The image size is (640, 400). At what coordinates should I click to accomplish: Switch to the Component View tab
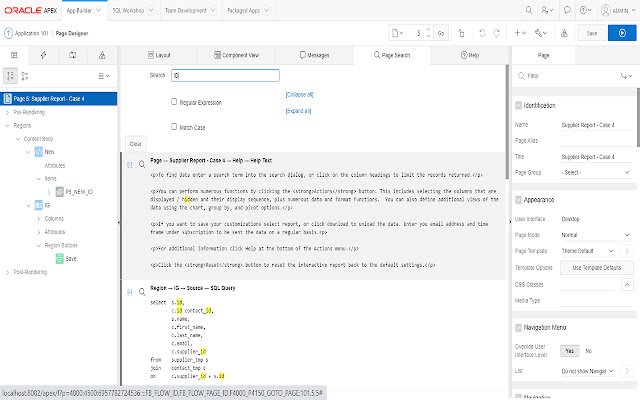[236, 55]
